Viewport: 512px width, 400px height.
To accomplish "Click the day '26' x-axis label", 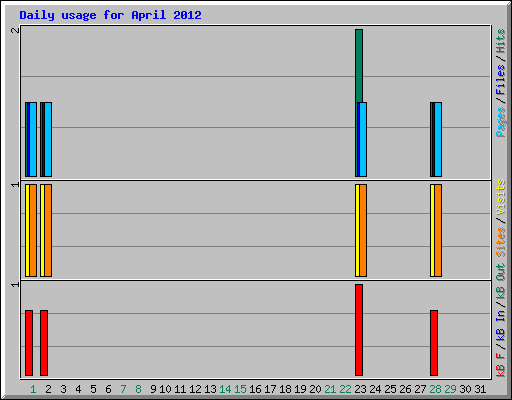I will pos(405,389).
